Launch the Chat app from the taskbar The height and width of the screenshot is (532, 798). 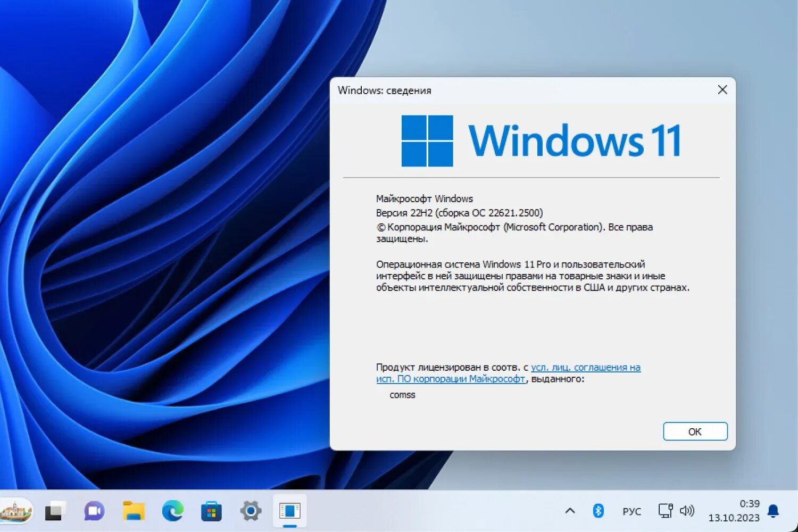coord(94,511)
